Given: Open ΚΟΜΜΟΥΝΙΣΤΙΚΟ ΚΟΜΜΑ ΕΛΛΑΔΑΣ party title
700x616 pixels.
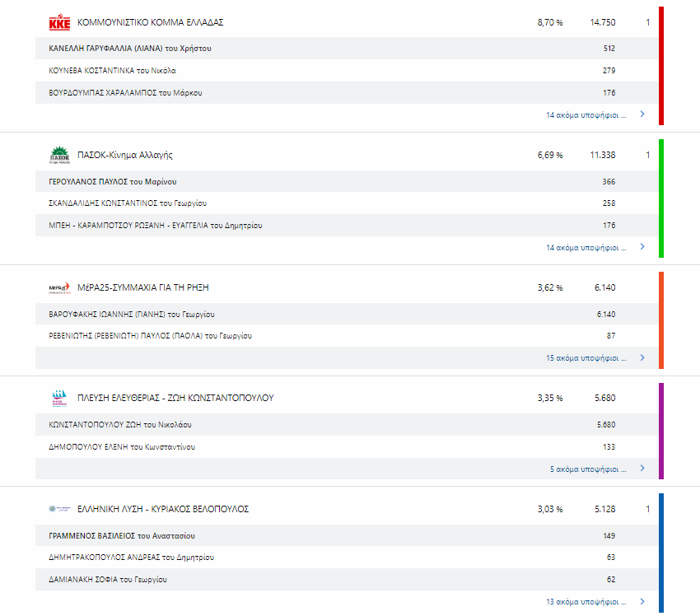Looking at the screenshot, I should click(x=150, y=22).
